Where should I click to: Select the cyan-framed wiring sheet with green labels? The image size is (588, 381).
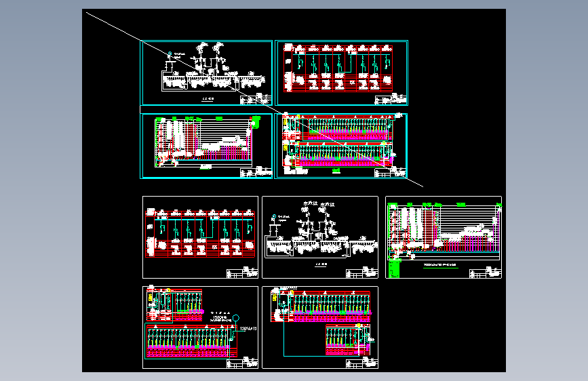(206, 146)
